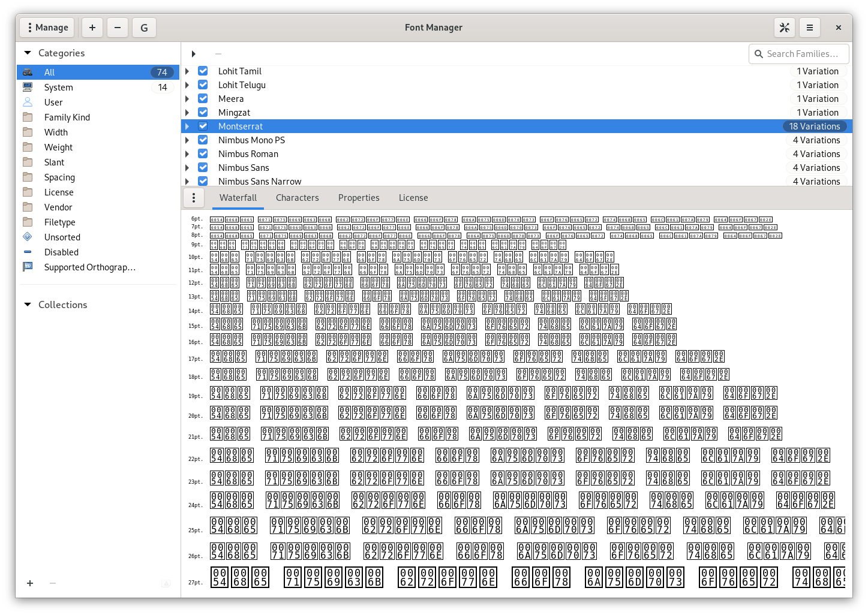
Task: Open the Family Kind folder icon
Action: tap(28, 117)
